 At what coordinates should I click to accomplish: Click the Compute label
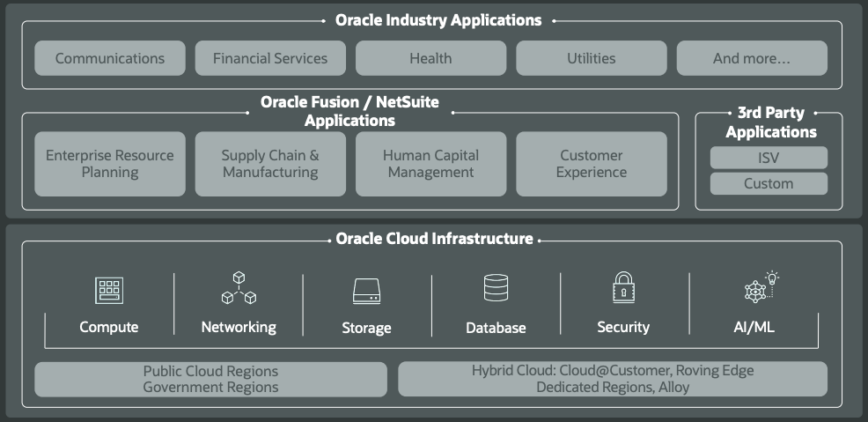pyautogui.click(x=109, y=327)
